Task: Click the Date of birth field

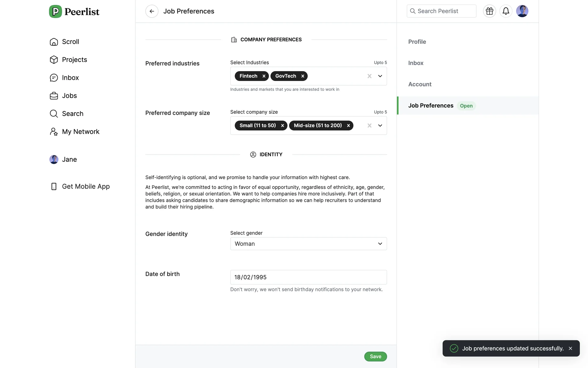Action: coord(308,277)
